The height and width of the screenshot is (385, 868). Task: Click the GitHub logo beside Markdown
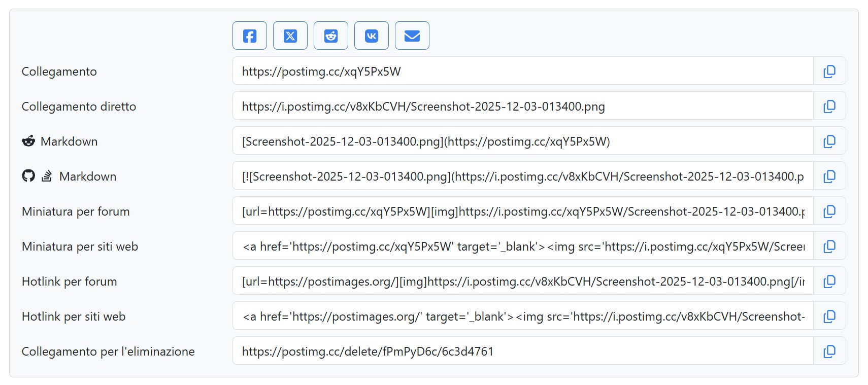coord(28,176)
